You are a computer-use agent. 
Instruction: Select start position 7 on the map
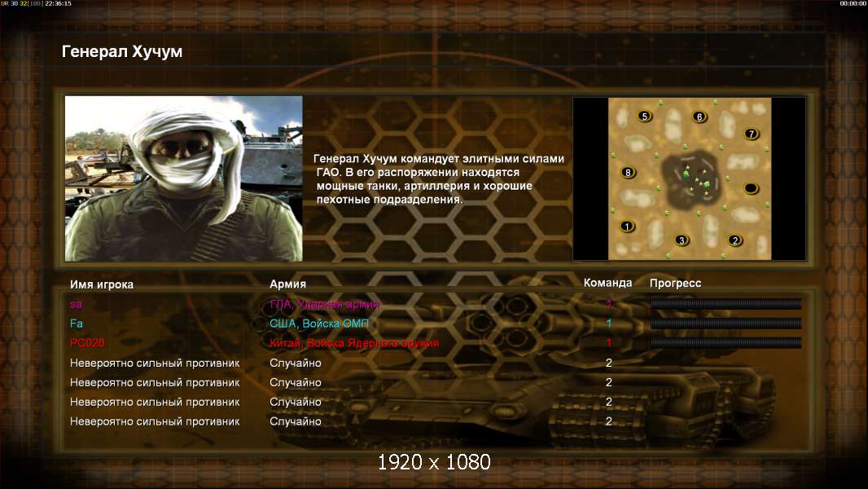752,134
